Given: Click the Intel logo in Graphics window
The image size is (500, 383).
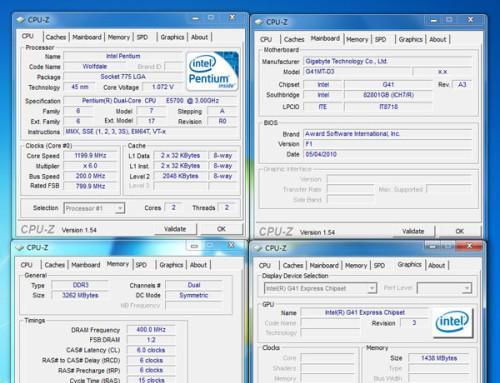Looking at the screenshot, I should click(x=452, y=322).
